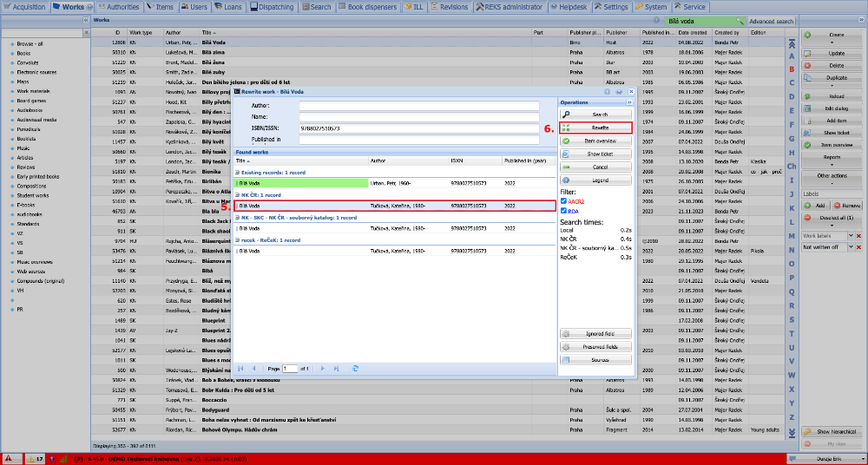This screenshot has width=868, height=465.
Task: Click Show hierarchical button
Action: pos(832,432)
